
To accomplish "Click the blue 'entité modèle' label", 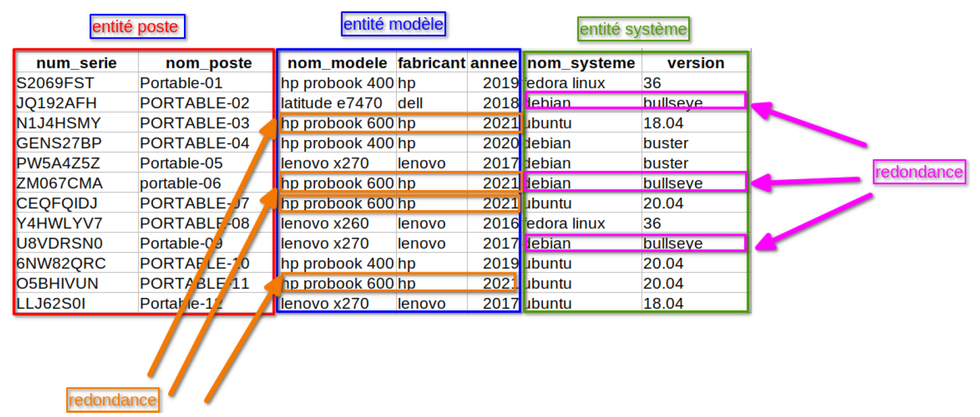I will (393, 24).
